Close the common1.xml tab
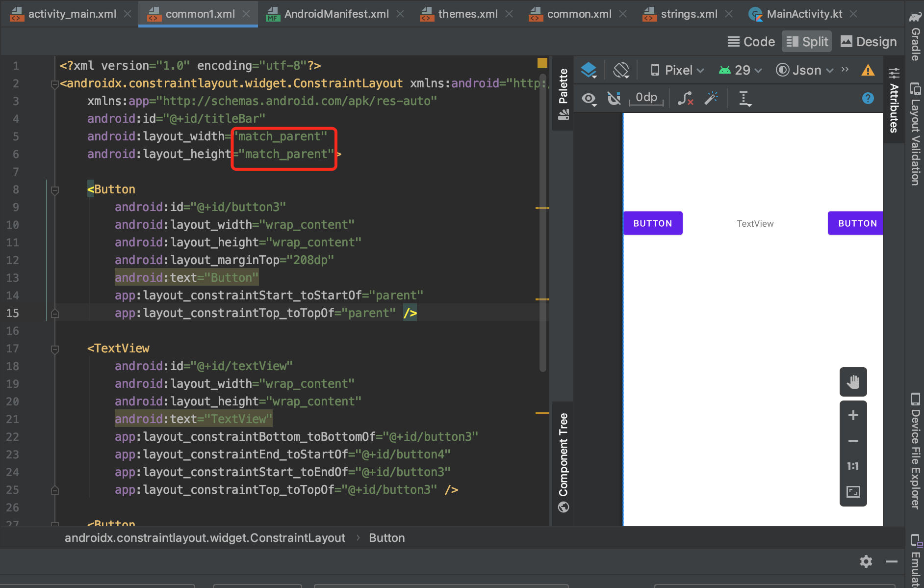This screenshot has width=924, height=588. (x=246, y=14)
